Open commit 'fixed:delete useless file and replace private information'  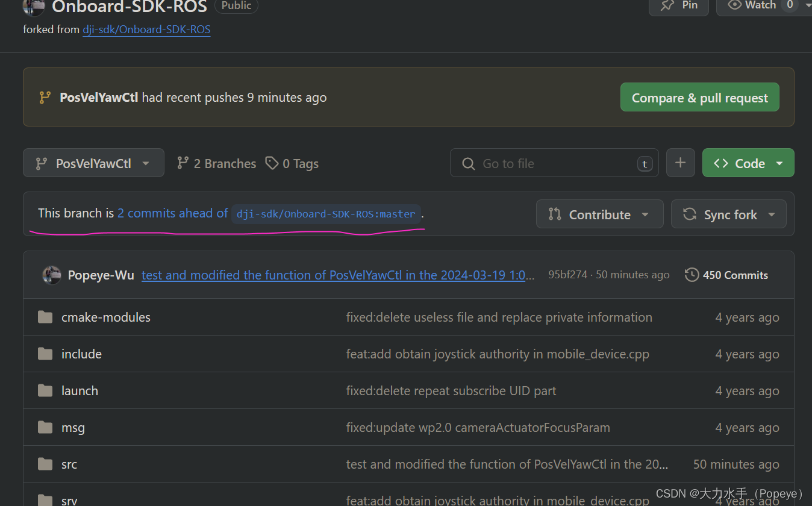[x=499, y=317]
